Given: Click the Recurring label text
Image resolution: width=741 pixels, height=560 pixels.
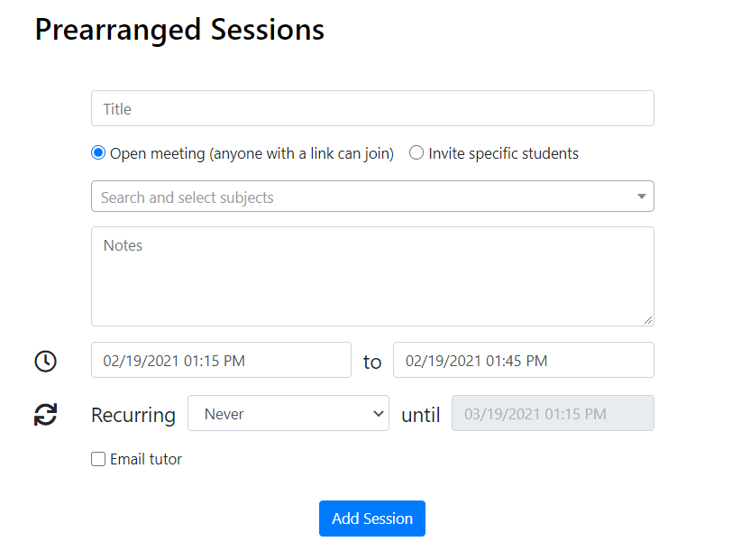Looking at the screenshot, I should 133,415.
